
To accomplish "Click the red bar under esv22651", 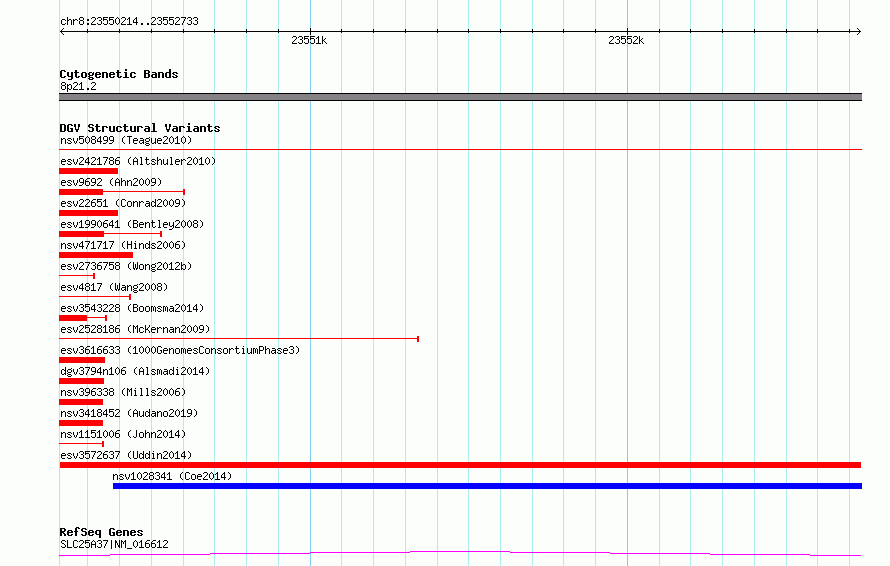I will 89,213.
